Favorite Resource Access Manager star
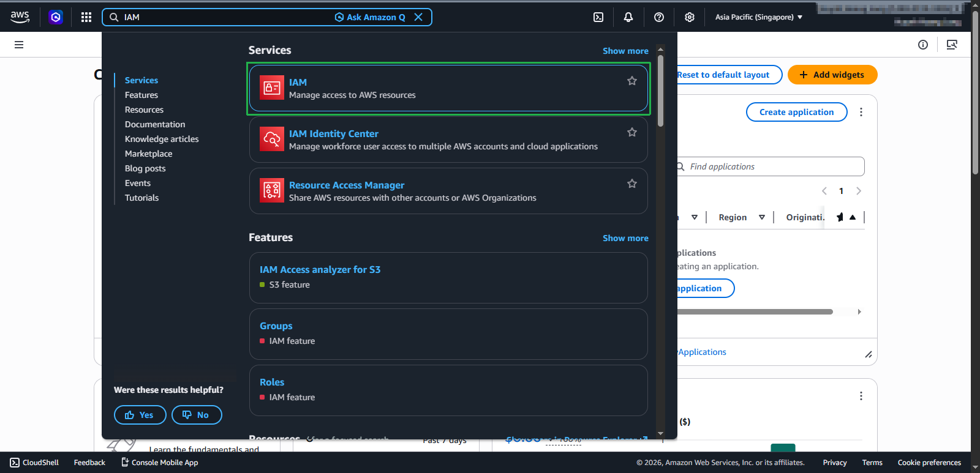Image resolution: width=980 pixels, height=473 pixels. point(632,184)
